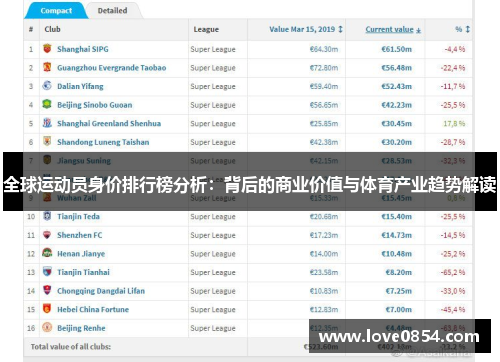Click the €15.40m current value
This screenshot has height=362, width=500.
(396, 217)
